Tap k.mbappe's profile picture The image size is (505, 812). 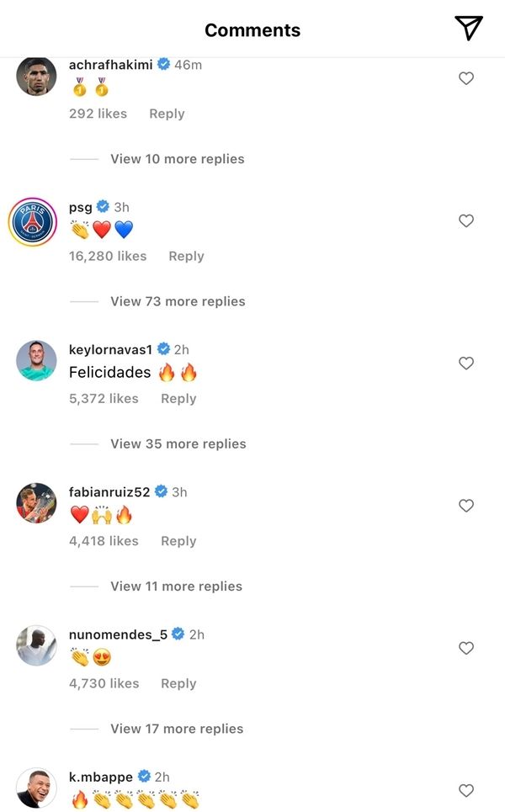click(36, 788)
